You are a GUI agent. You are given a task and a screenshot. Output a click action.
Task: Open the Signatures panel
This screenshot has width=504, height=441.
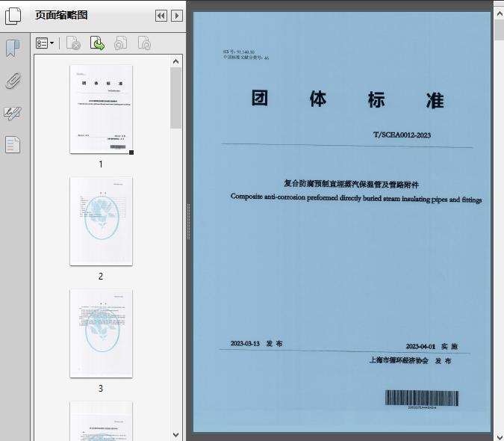point(13,113)
